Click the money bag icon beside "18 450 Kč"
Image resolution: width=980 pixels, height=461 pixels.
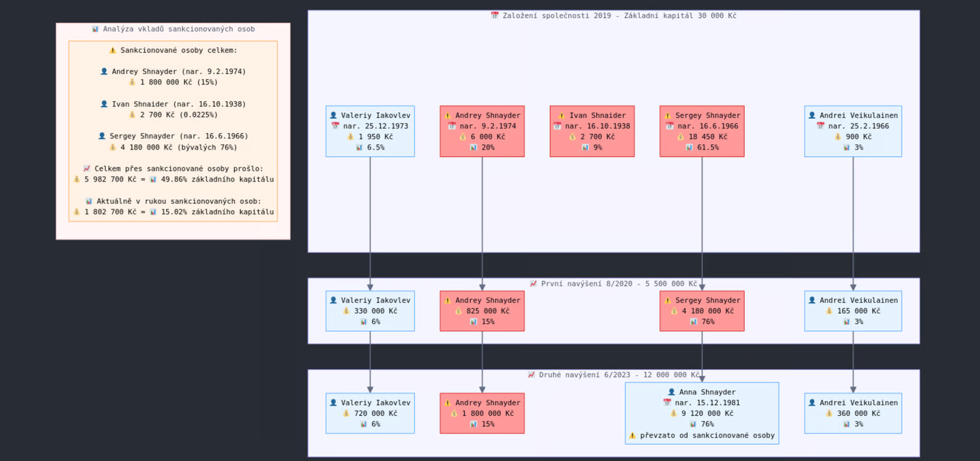(x=681, y=137)
